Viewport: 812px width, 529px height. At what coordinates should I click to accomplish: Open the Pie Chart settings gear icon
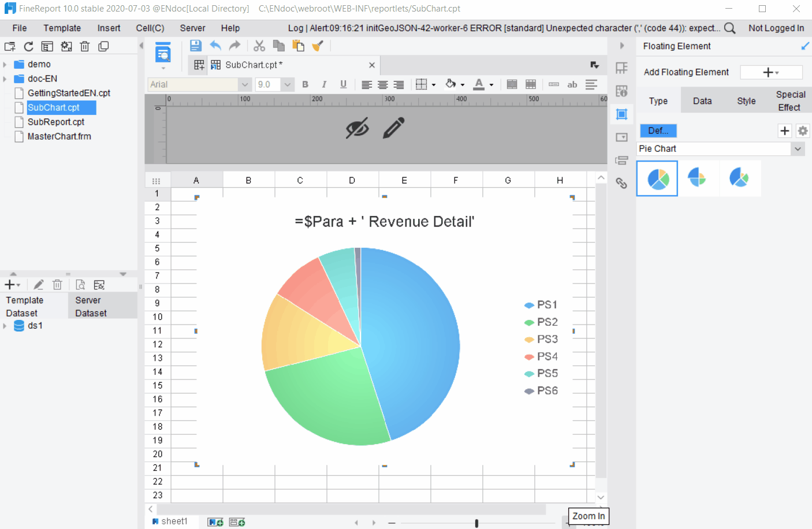point(803,131)
